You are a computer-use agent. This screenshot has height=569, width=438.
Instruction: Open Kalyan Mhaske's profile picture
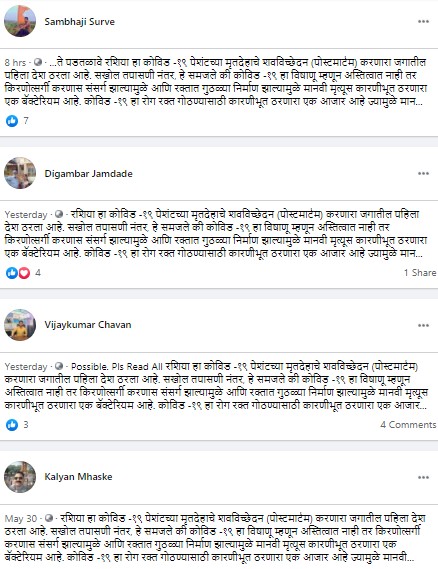click(20, 477)
